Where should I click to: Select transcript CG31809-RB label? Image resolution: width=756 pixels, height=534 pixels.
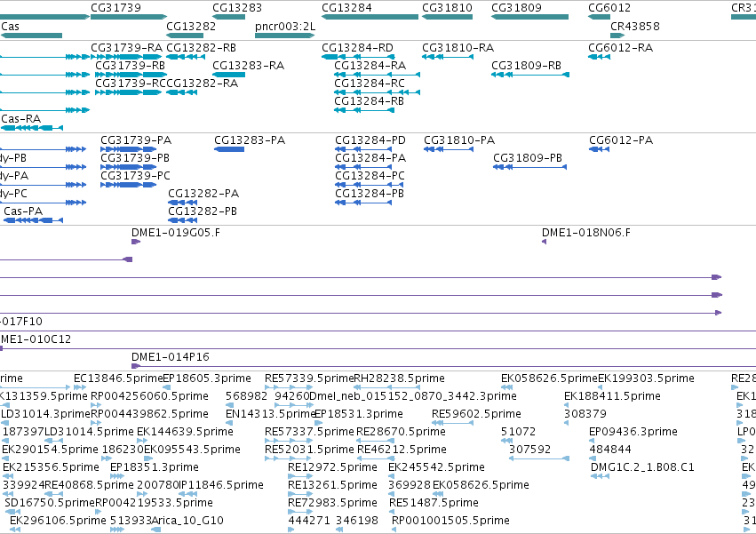526,66
